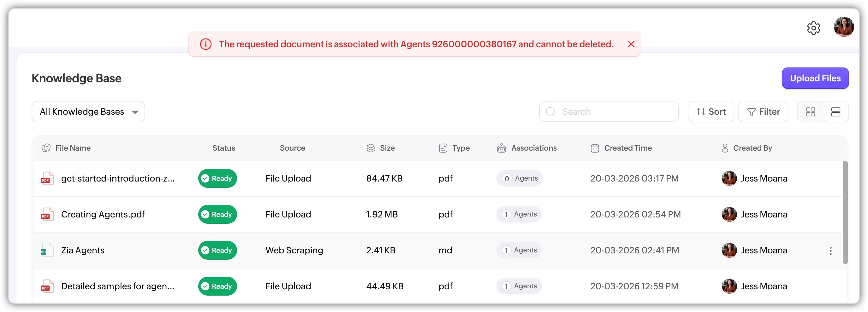
Task: Click PDF icon of get-started-introduction file
Action: coord(47,178)
